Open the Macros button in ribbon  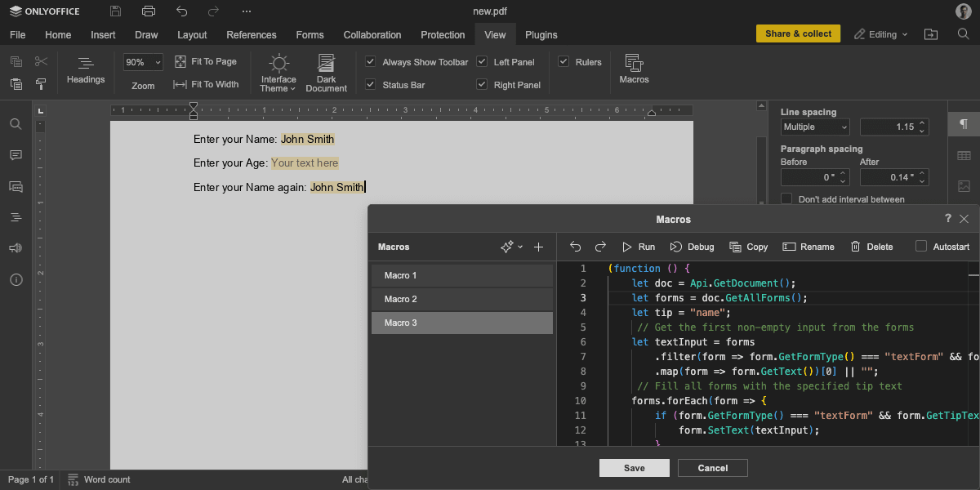click(635, 69)
